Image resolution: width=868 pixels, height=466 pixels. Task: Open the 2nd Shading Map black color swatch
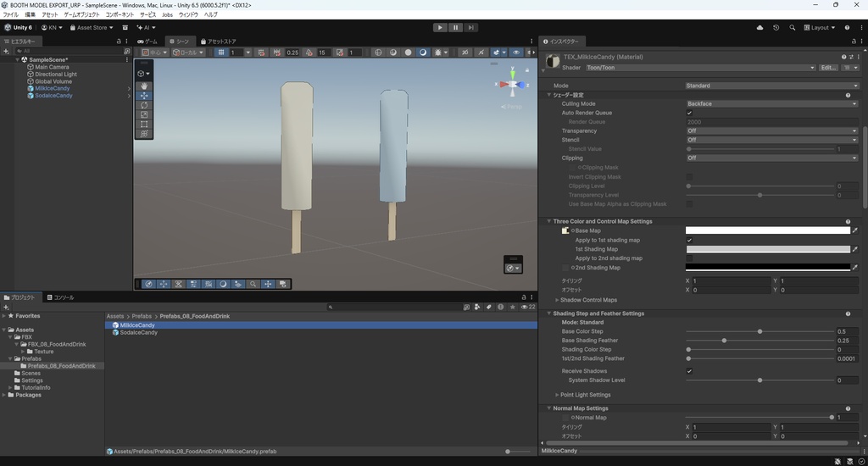click(768, 268)
